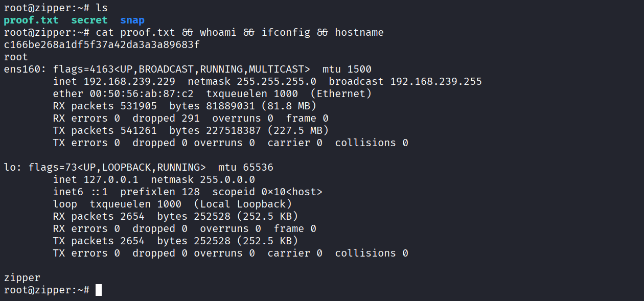
Task: Click the broadcast address 192.168.239.255
Action: pyautogui.click(x=436, y=82)
